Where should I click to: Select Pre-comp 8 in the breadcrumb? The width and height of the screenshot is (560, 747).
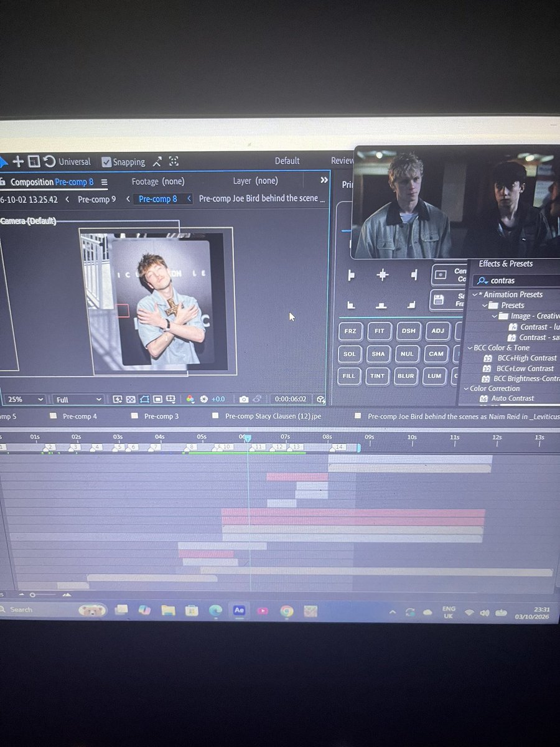click(157, 199)
